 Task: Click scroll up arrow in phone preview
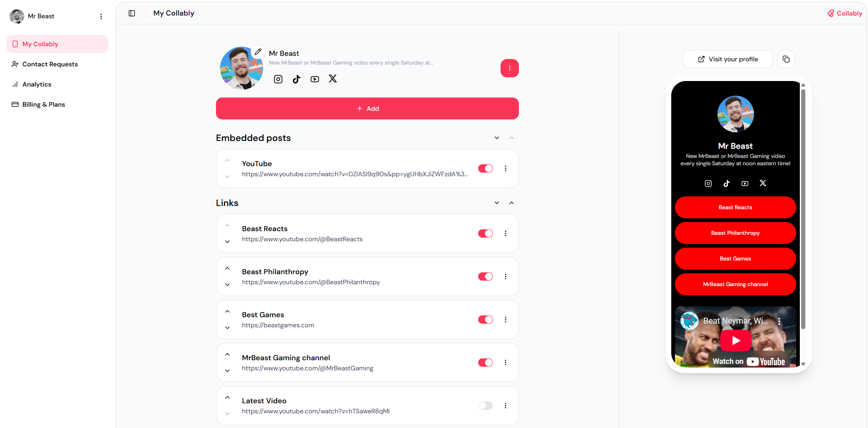(x=803, y=85)
